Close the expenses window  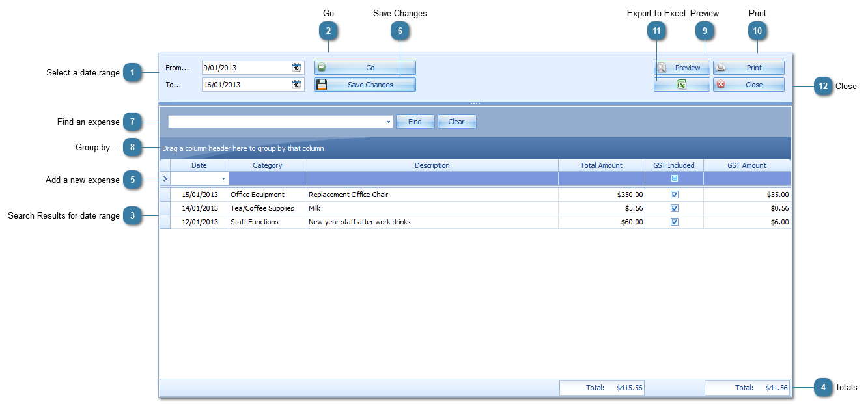click(749, 85)
